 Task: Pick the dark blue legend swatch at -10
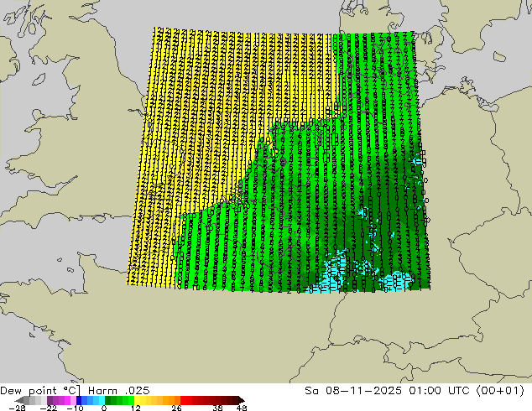pos(79,400)
